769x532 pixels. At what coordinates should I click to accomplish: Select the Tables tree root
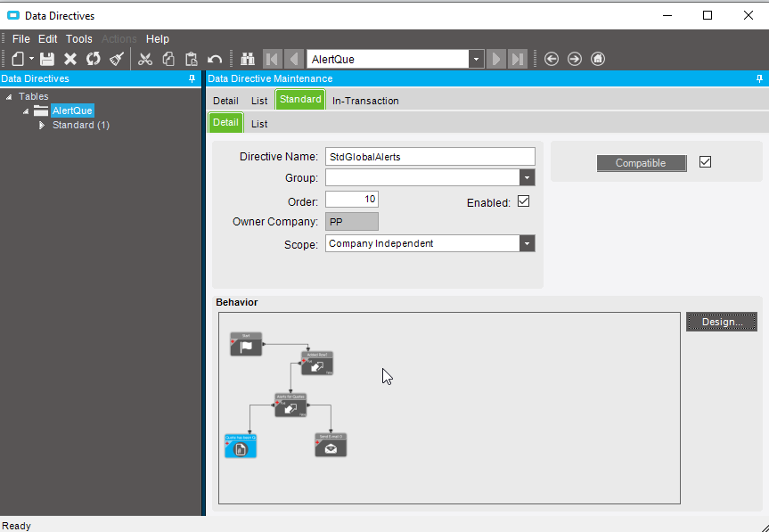click(33, 96)
